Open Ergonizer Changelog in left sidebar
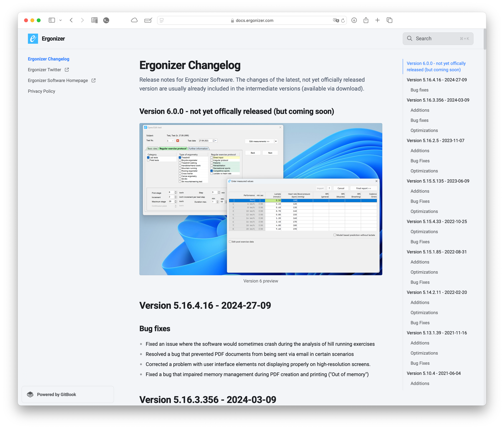The image size is (504, 429). pyautogui.click(x=48, y=59)
